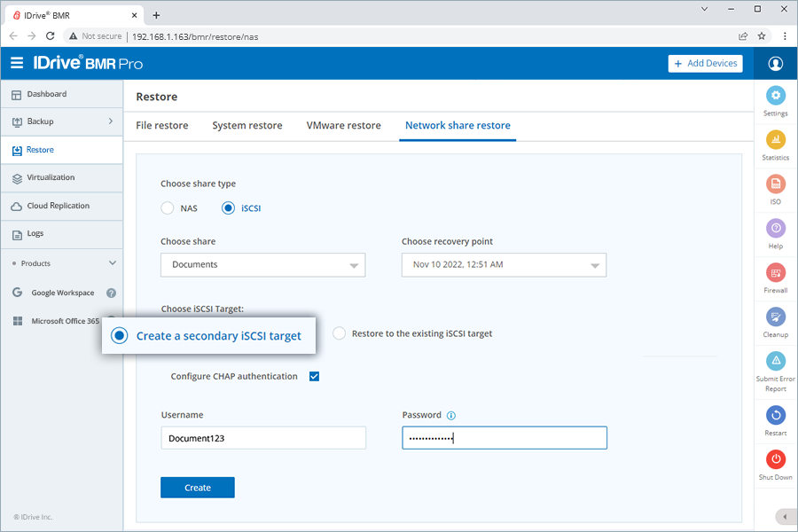798x532 pixels.
Task: Click the Shut Down icon
Action: click(775, 461)
